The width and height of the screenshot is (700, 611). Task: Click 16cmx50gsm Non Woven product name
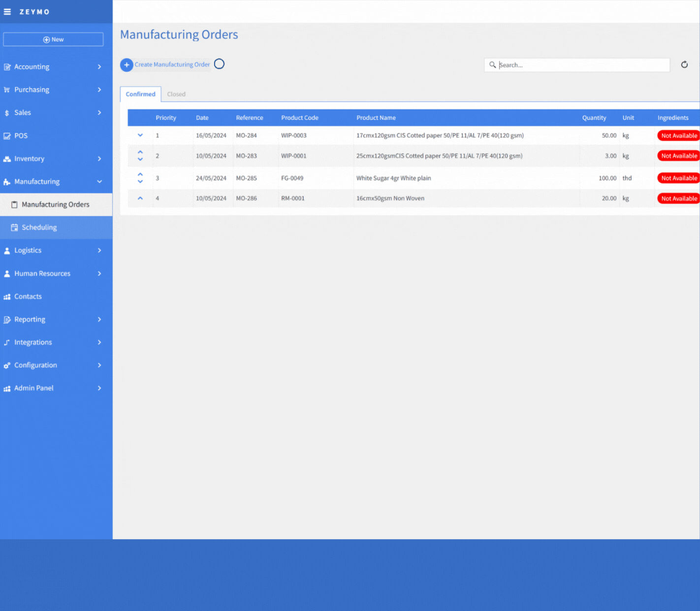coord(390,198)
